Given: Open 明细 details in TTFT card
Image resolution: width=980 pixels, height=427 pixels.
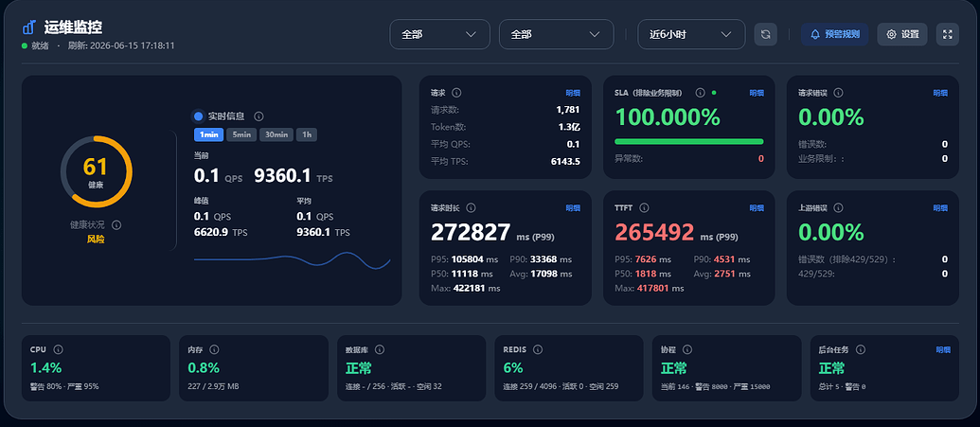Looking at the screenshot, I should (757, 207).
